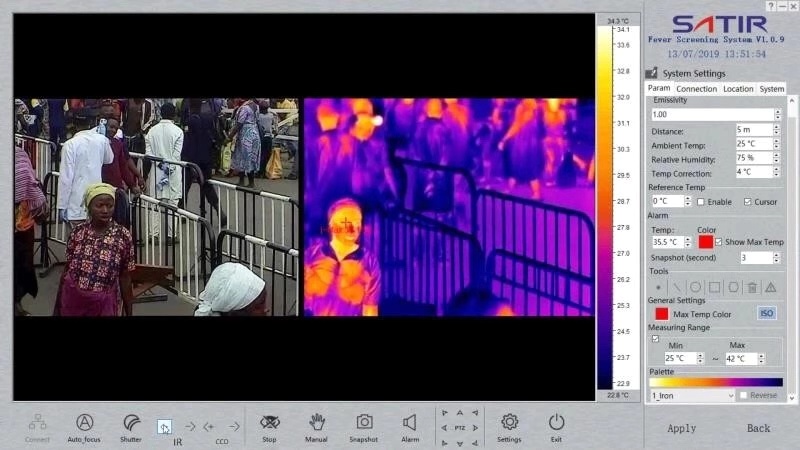The image size is (800, 450).
Task: Click the Apply button
Action: point(681,428)
